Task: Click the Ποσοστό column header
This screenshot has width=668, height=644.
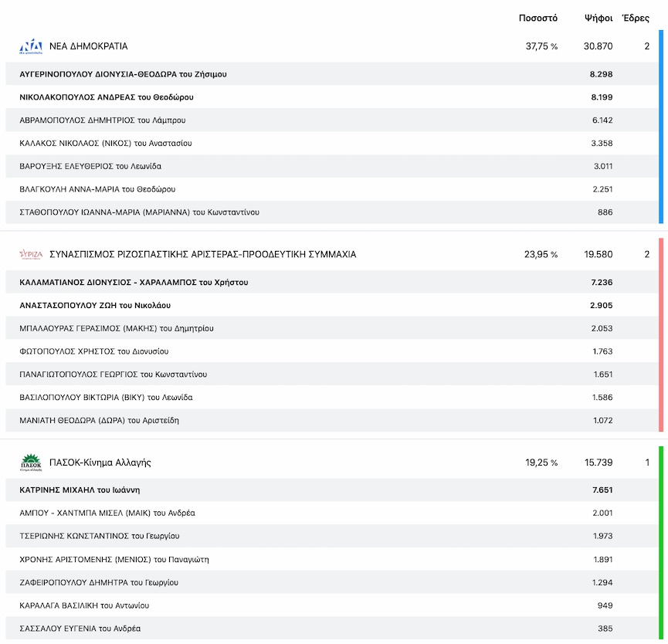Action: point(538,18)
